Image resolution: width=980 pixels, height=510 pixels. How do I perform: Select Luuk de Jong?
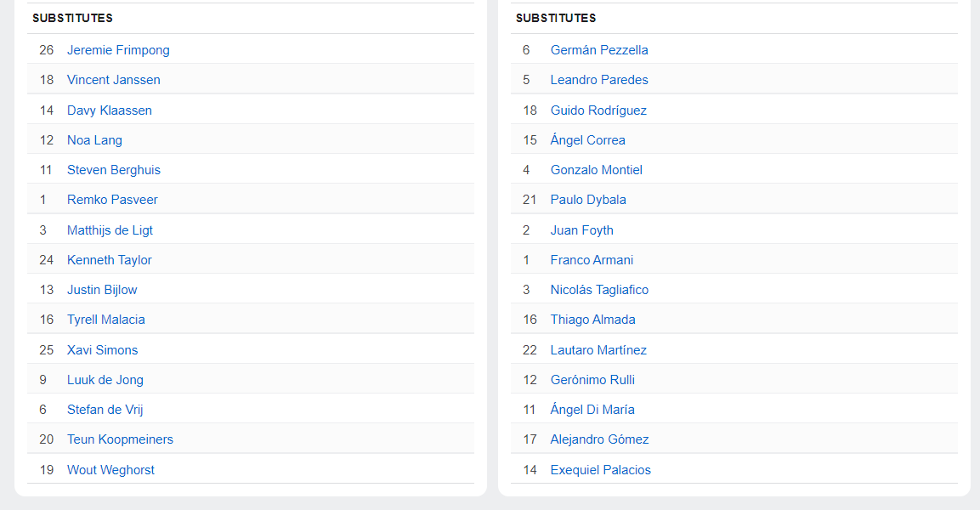(x=105, y=380)
